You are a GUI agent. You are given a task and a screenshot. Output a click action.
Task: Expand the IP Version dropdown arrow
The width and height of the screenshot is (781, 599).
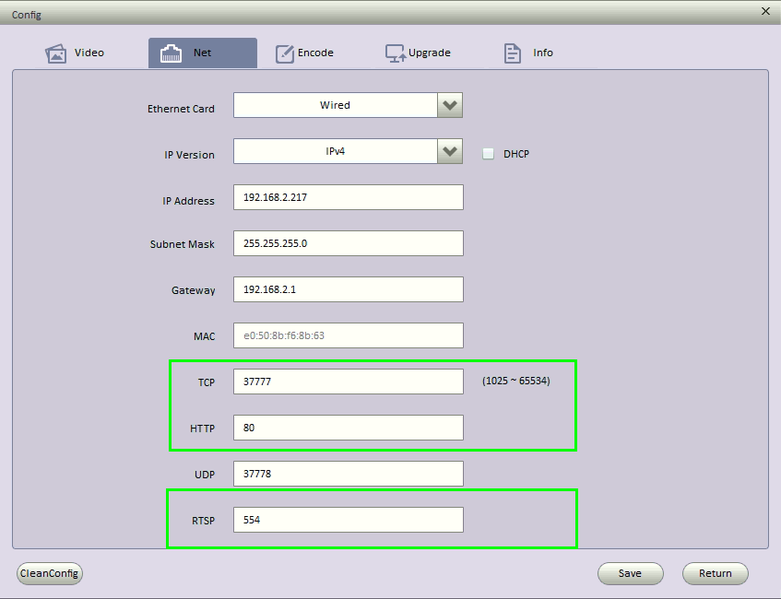click(x=450, y=151)
